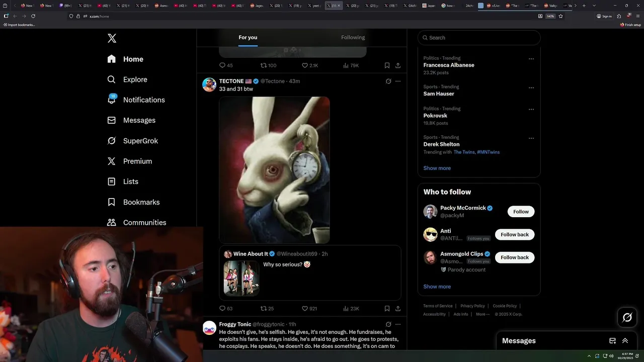Follow back Anti account
The height and width of the screenshot is (362, 644).
515,234
